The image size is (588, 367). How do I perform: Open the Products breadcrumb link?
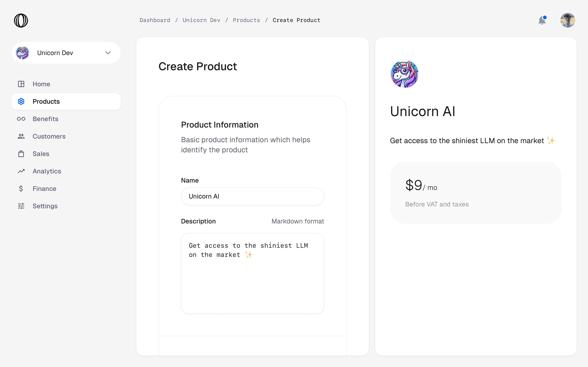pyautogui.click(x=246, y=20)
